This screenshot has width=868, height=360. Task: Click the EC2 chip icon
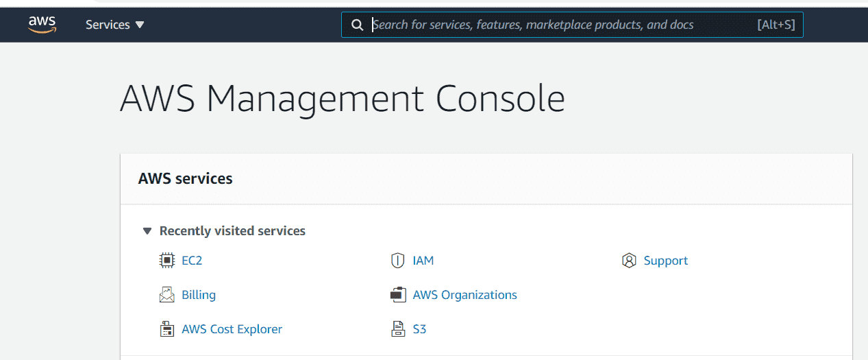click(166, 261)
